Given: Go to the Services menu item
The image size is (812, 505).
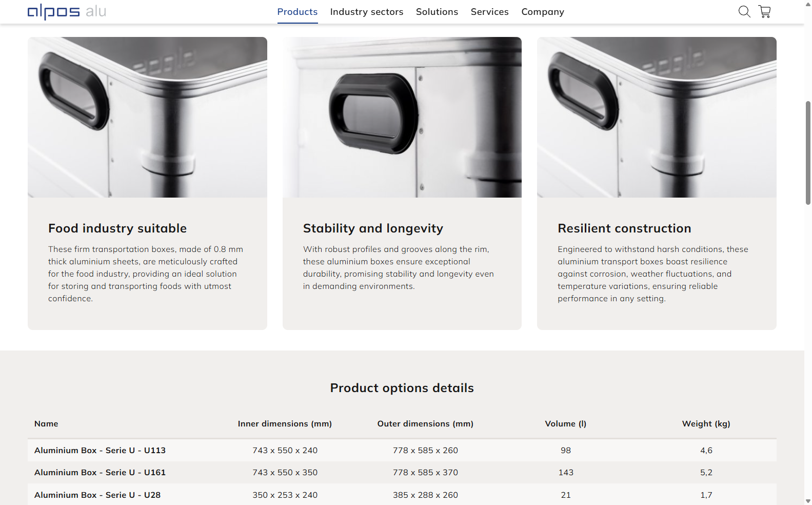Looking at the screenshot, I should point(490,12).
